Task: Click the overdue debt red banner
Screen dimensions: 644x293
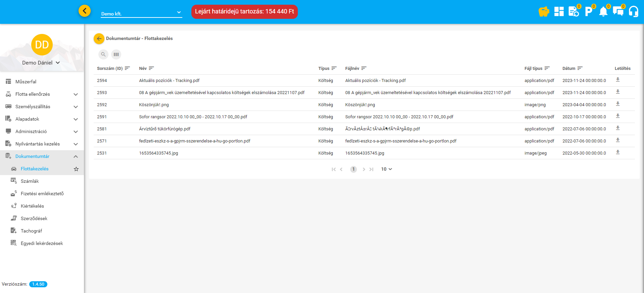Action: tap(244, 12)
